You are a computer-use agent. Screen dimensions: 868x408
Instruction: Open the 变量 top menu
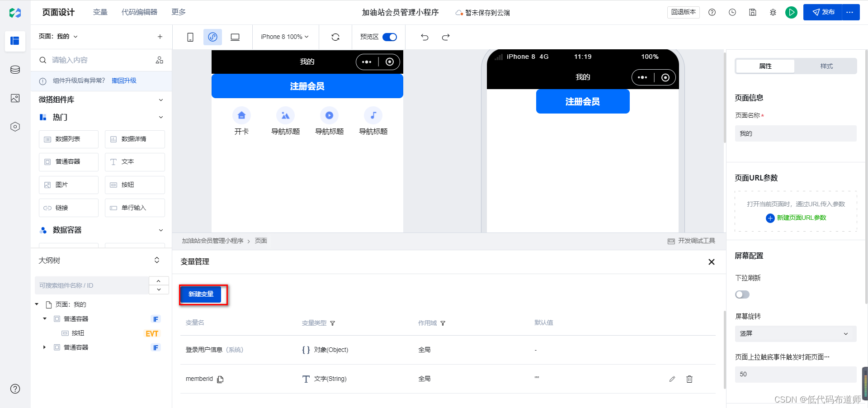100,12
